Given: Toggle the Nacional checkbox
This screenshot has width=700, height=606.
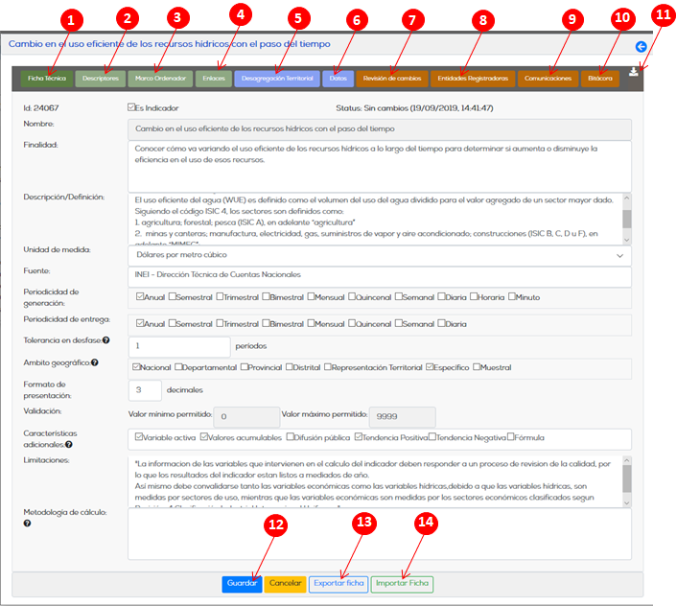Looking at the screenshot, I should pyautogui.click(x=136, y=367).
